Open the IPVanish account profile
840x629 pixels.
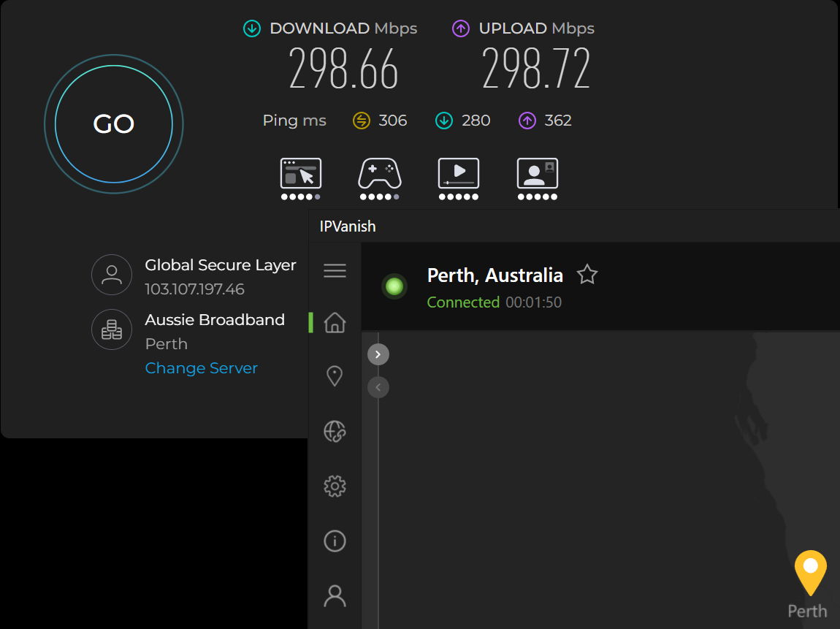click(x=335, y=596)
